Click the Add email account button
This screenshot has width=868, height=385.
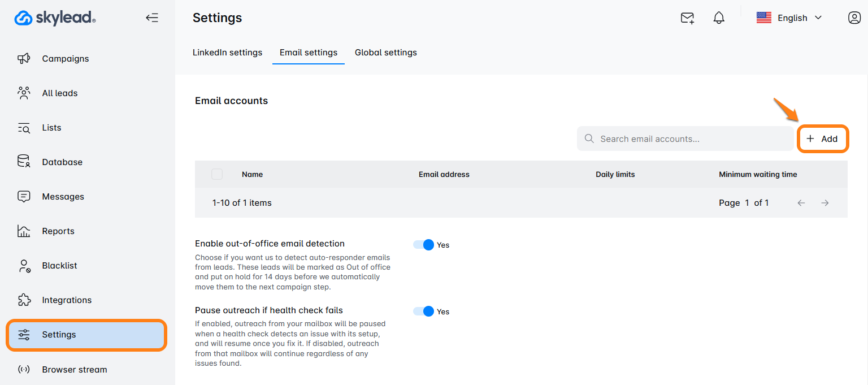823,139
